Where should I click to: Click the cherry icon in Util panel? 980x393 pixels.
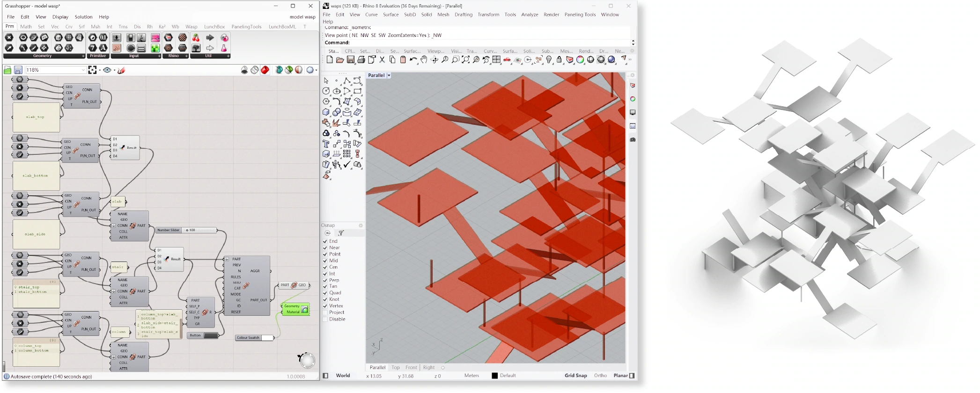196,37
